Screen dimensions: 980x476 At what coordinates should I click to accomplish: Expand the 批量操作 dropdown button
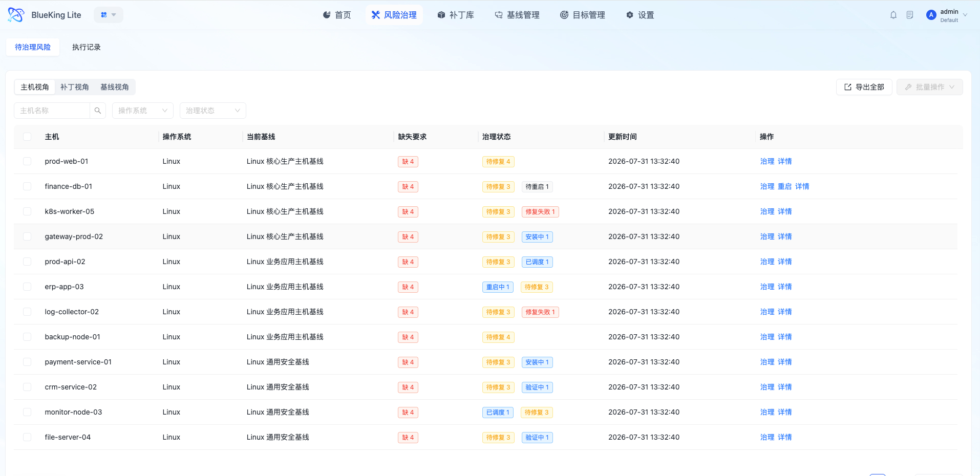pos(929,87)
